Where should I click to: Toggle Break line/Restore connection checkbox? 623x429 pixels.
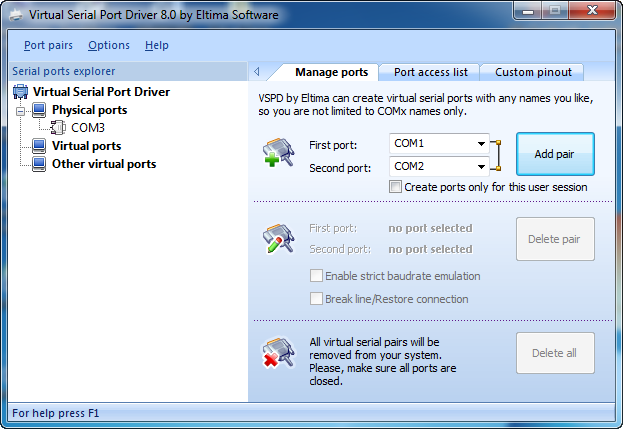(x=316, y=299)
